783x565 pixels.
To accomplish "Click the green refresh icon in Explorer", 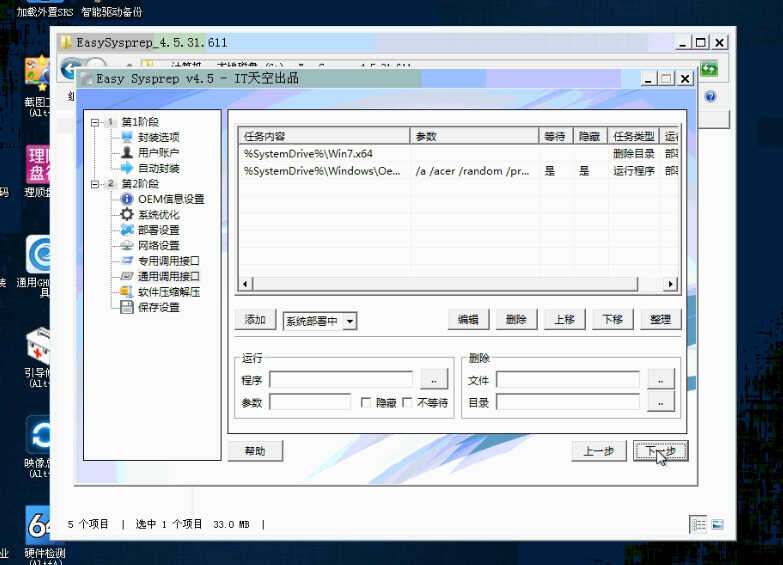I will (x=709, y=69).
